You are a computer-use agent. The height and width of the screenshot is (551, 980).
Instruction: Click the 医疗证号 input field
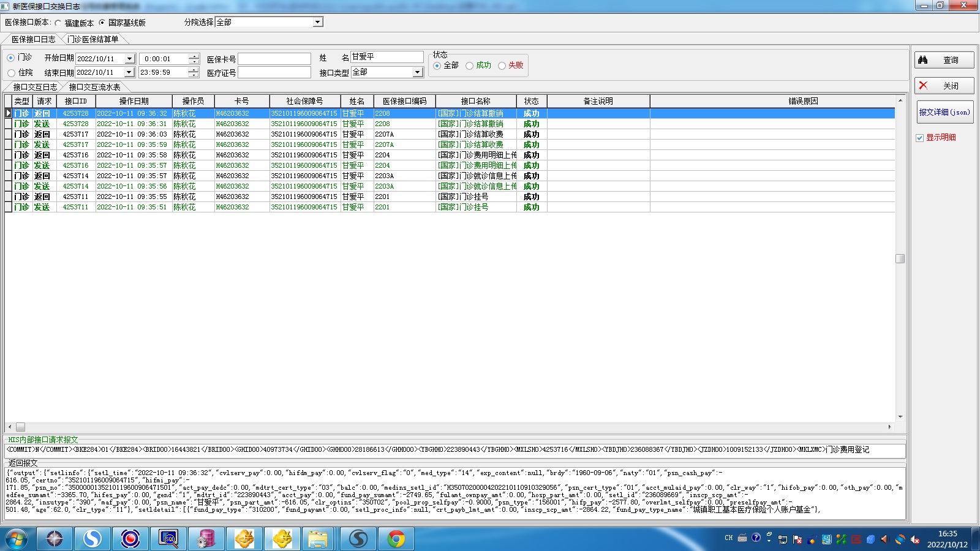[274, 72]
